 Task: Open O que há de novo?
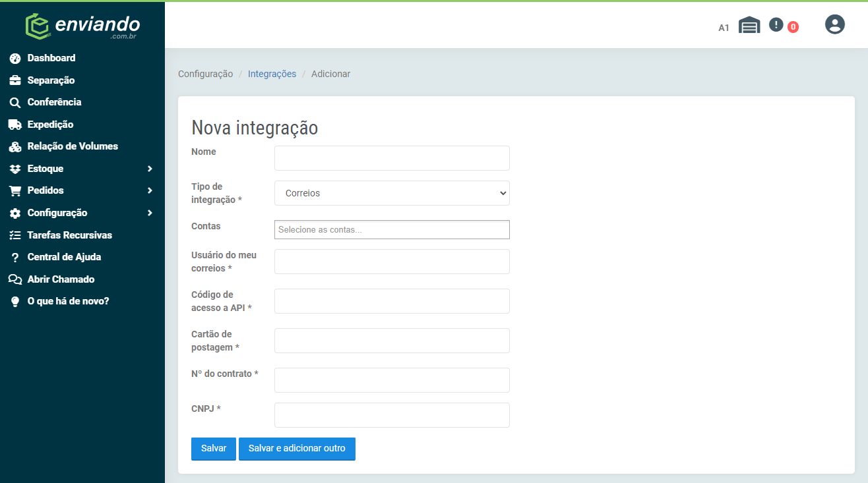tap(68, 301)
